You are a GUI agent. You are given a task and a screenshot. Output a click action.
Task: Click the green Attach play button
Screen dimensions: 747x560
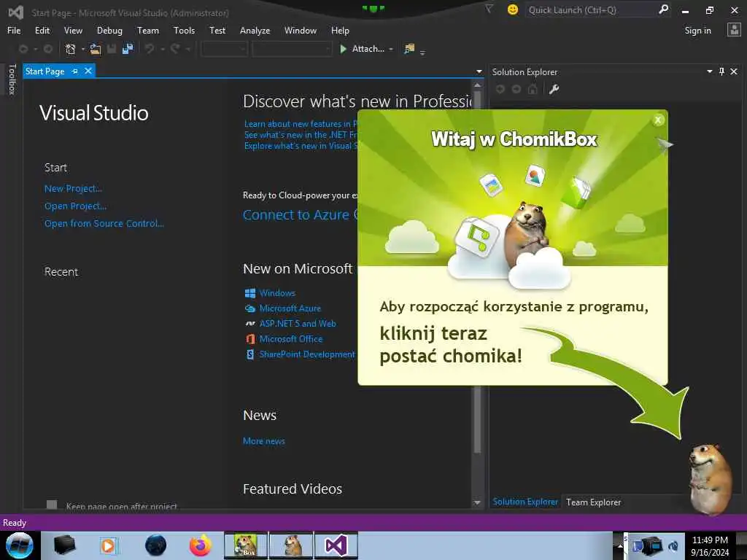click(343, 49)
